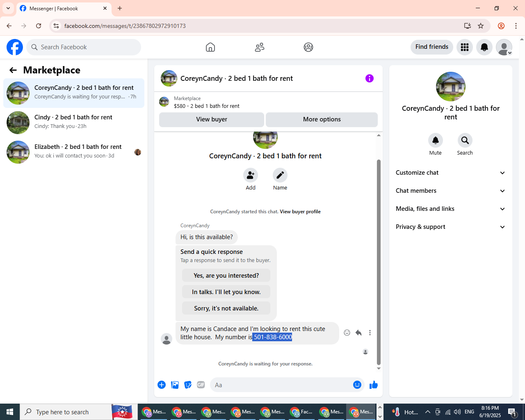Expand Media, files and links section
This screenshot has width=525, height=420.
[451, 209]
